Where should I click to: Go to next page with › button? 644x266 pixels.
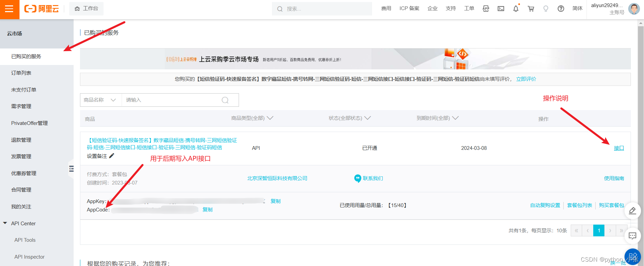(610, 231)
